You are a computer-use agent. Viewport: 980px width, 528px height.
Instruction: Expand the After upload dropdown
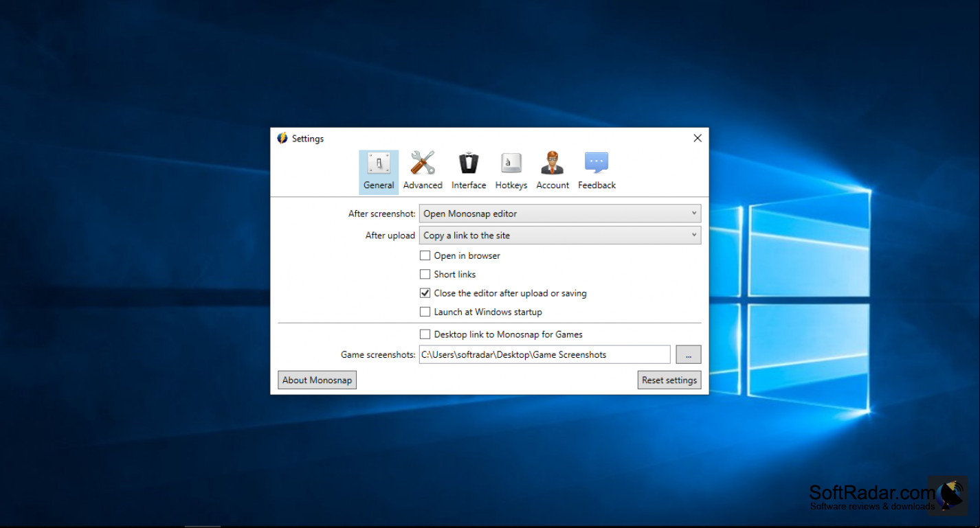pos(560,236)
